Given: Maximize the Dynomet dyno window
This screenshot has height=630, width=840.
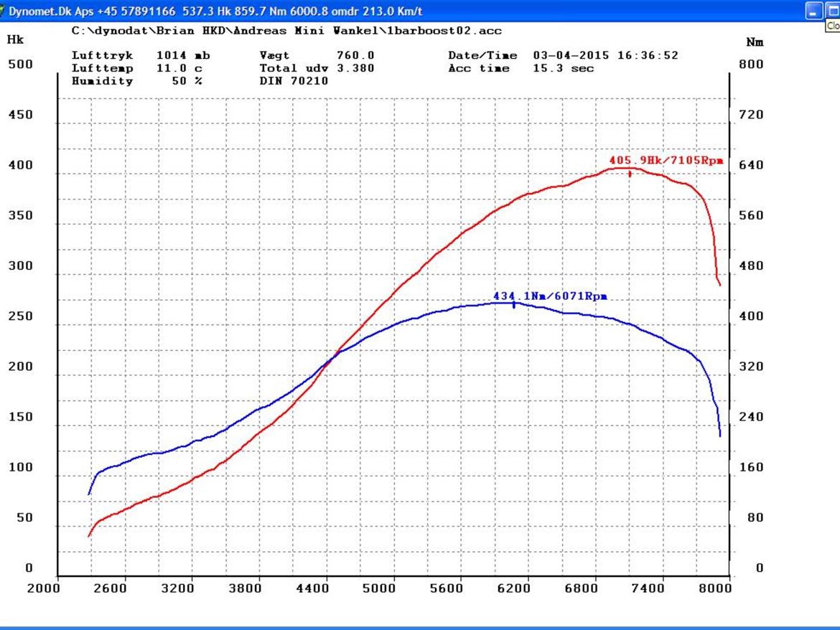Looking at the screenshot, I should point(832,11).
